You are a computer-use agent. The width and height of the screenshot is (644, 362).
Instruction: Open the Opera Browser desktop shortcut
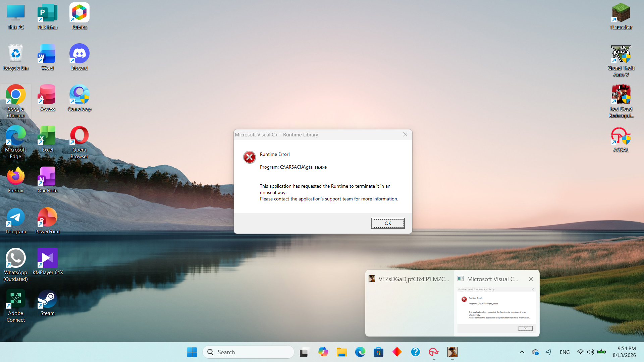[79, 142]
